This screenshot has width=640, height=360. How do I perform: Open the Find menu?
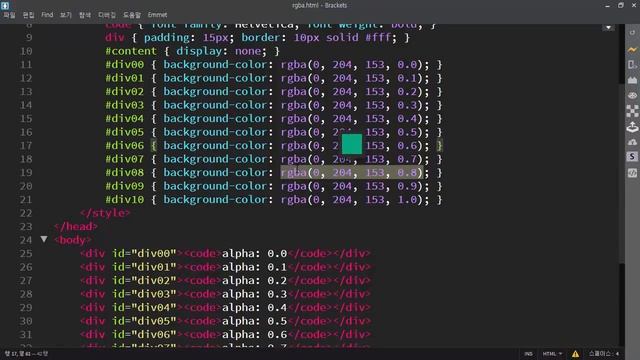pos(47,15)
